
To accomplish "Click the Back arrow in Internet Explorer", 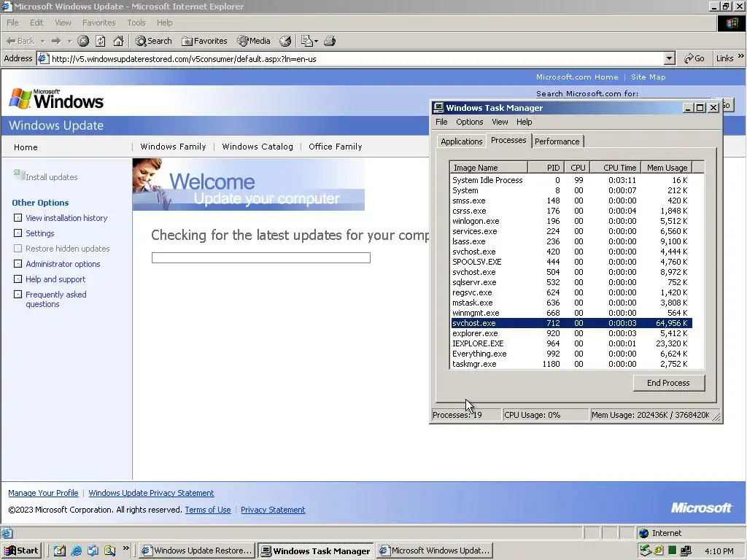I will click(x=20, y=41).
